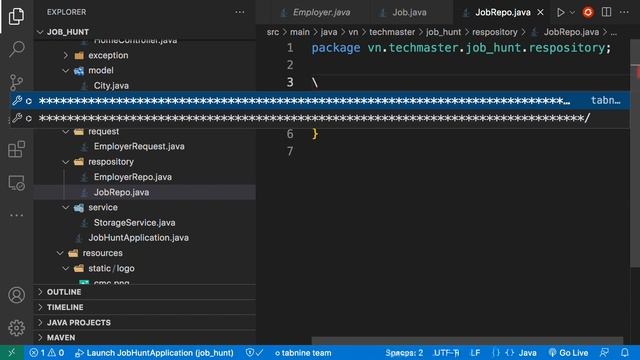Place cursor on line 1 package statement
Viewport: 640px width, 360px height.
(461, 48)
